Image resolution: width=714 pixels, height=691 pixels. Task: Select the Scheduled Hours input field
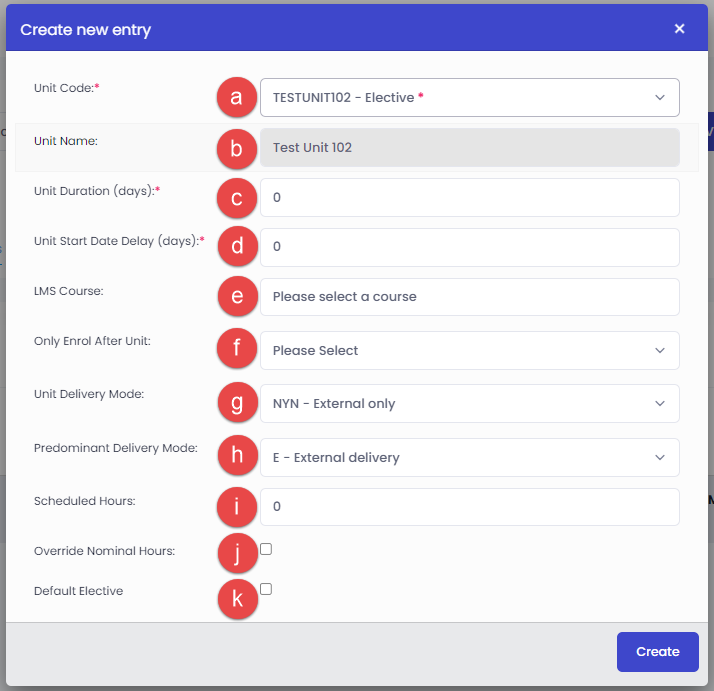[469, 507]
